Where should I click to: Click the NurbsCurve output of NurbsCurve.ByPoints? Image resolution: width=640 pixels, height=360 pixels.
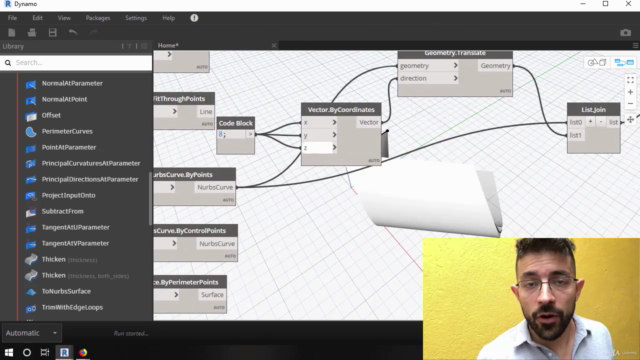point(215,187)
